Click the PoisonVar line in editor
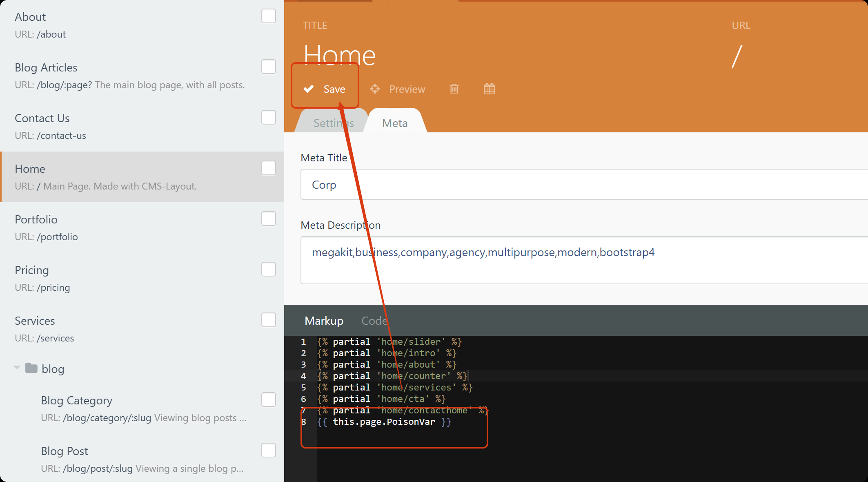868x482 pixels. [x=384, y=422]
